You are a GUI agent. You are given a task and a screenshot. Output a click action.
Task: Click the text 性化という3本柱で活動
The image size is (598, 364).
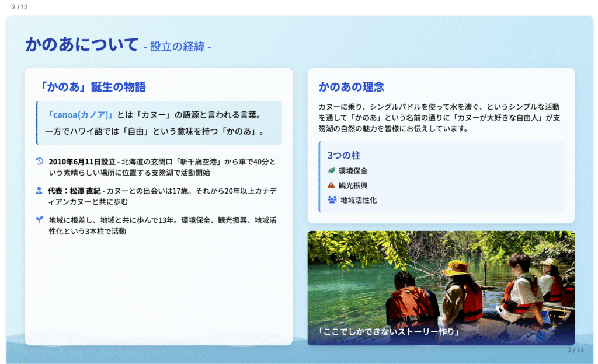point(88,231)
